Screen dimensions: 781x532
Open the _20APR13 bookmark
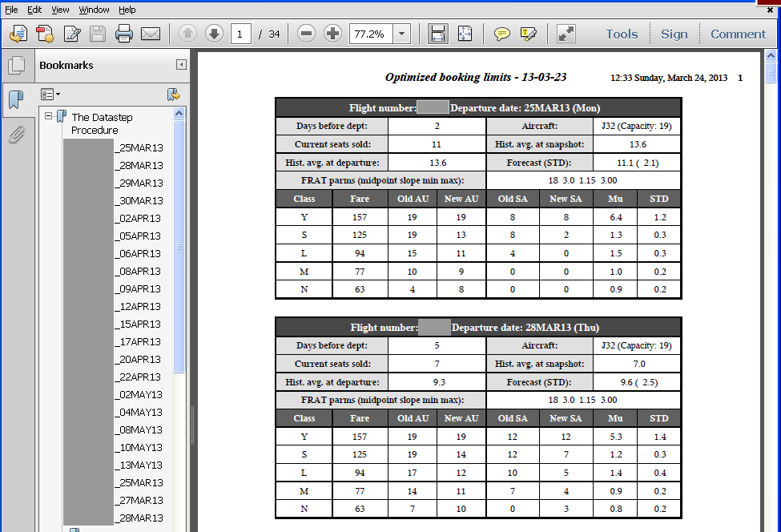pyautogui.click(x=138, y=359)
